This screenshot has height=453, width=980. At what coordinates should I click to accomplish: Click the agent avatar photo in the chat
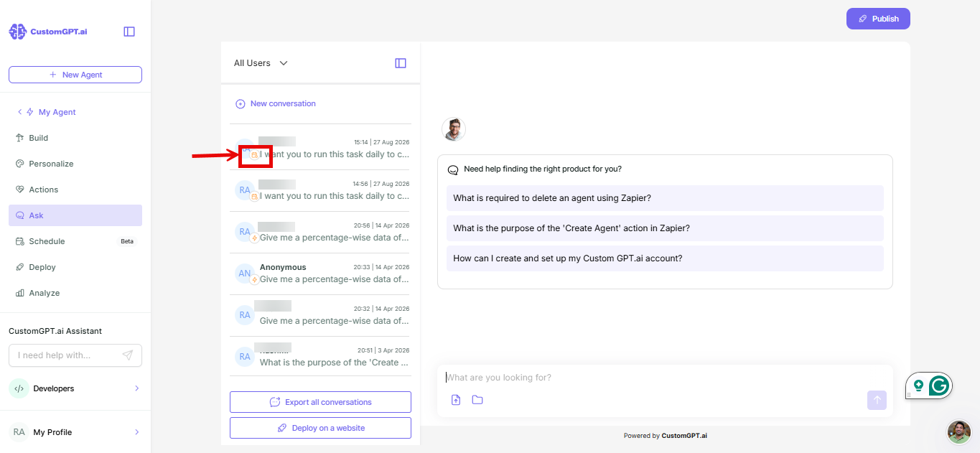coord(454,129)
